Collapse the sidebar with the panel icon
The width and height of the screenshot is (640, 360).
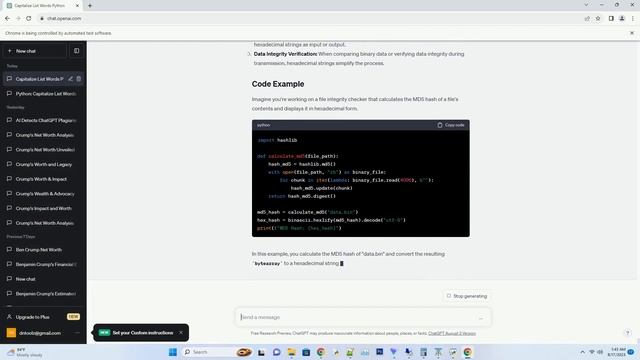point(76,51)
